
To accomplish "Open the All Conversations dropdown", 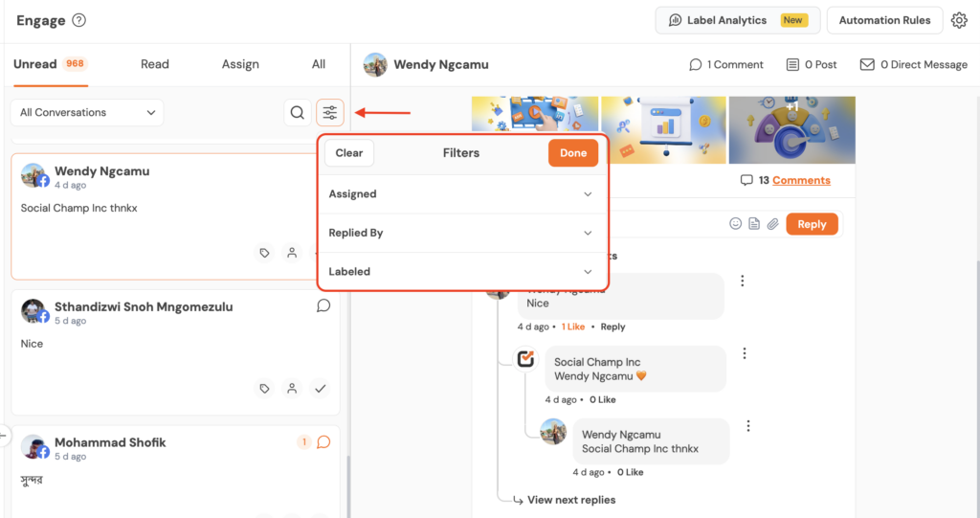I will 87,113.
